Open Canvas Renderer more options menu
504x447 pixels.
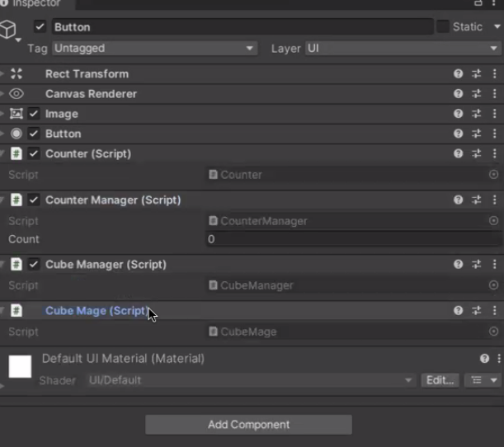pyautogui.click(x=494, y=94)
